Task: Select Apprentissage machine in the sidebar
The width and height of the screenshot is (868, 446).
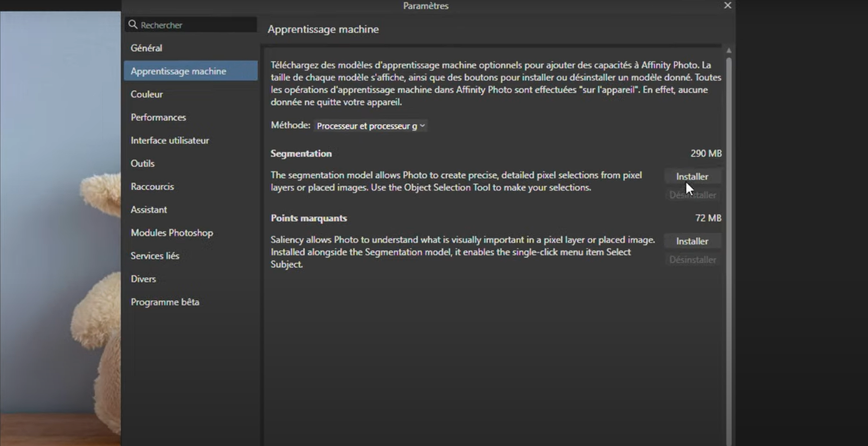Action: (179, 71)
